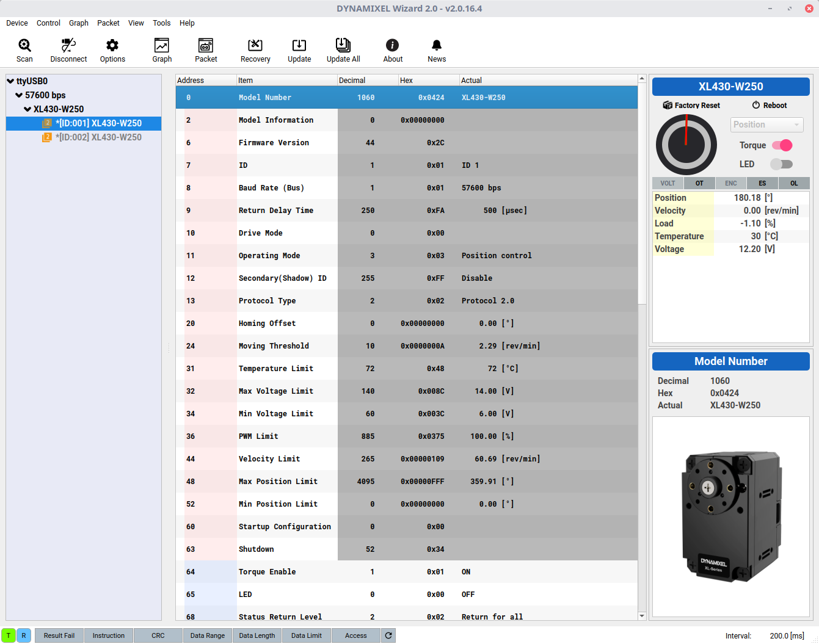Click the Factory Reset box icon

[668, 105]
